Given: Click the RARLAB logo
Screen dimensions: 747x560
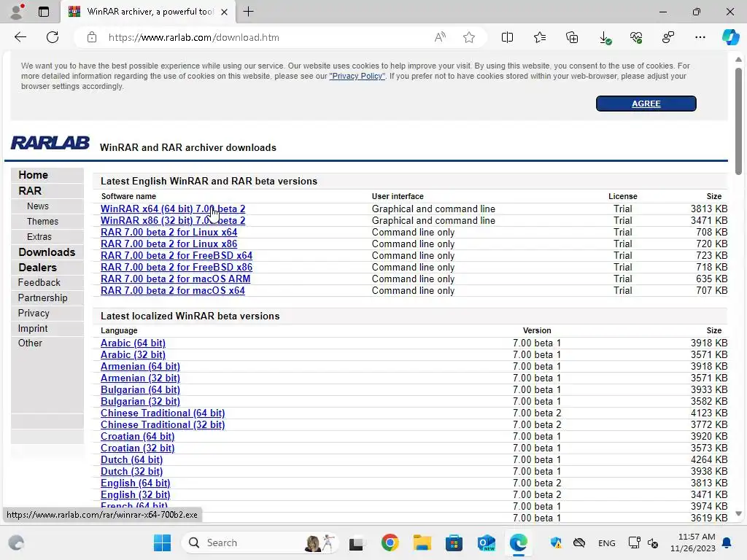Looking at the screenshot, I should [50, 142].
